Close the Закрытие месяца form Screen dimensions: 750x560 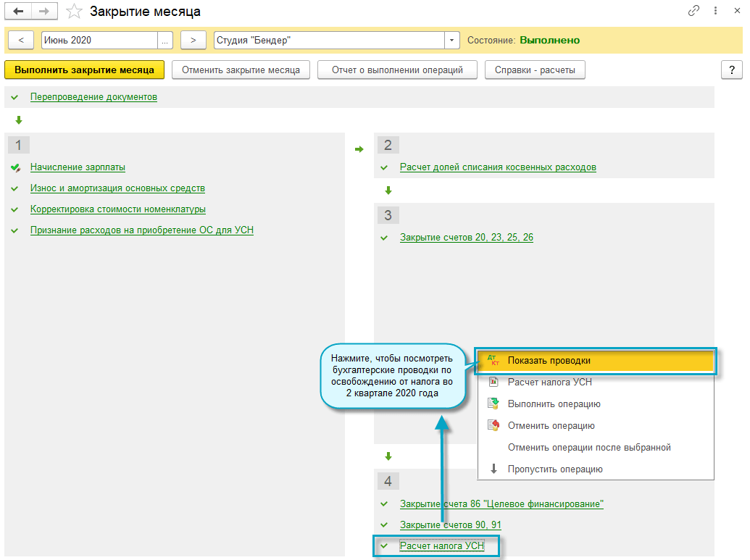pyautogui.click(x=737, y=11)
